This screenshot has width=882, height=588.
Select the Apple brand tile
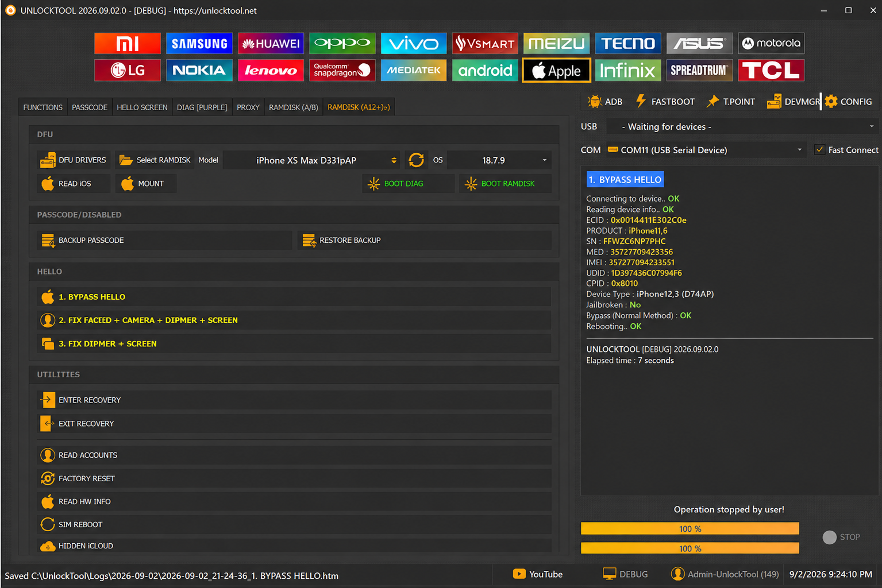(x=556, y=70)
